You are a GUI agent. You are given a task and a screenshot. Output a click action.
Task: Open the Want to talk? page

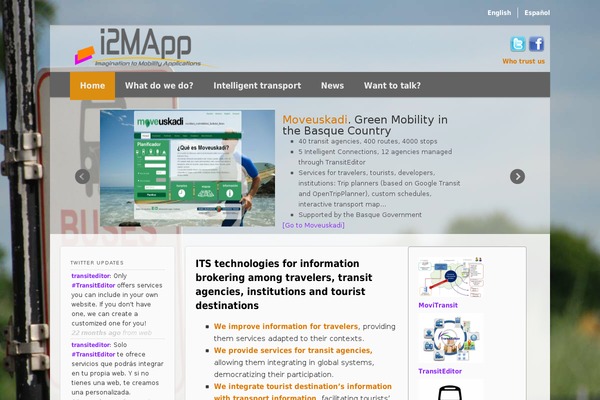(392, 86)
